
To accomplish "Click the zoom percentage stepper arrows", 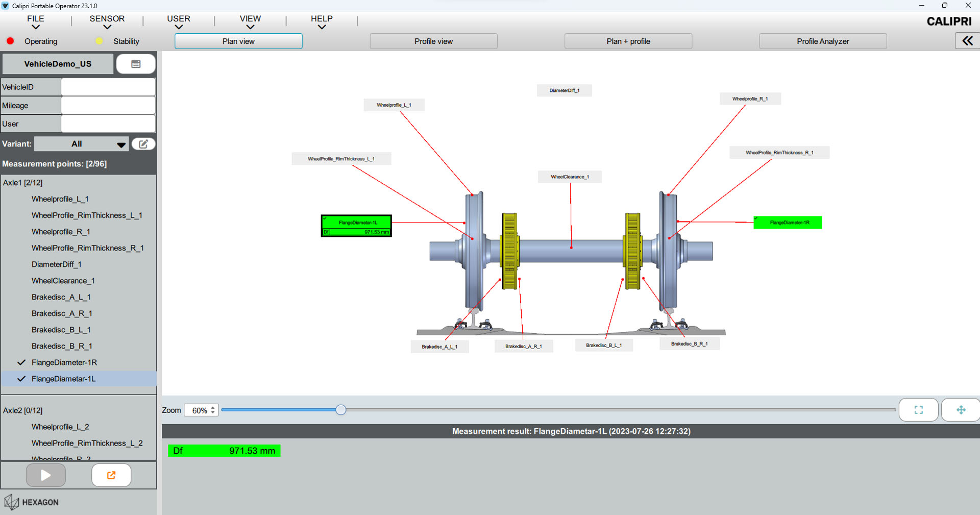I will click(x=213, y=410).
